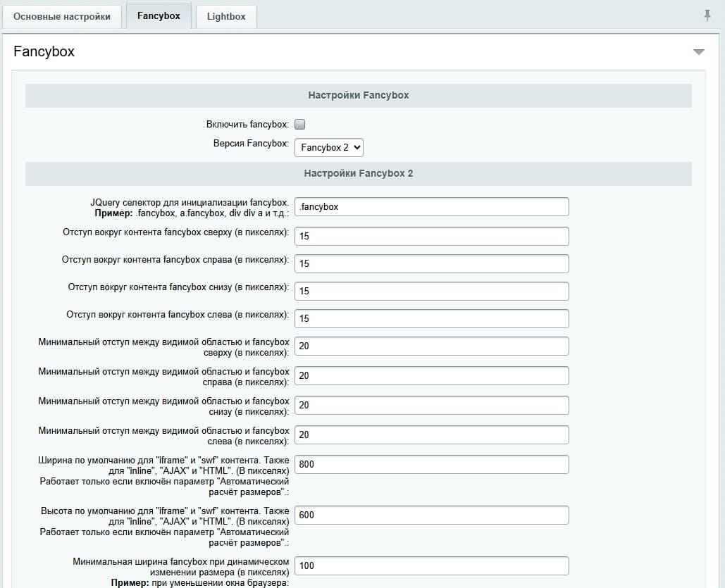Click the 'Отступ вокруг контента fancybox справа' field
This screenshot has width=725, height=588.
[x=431, y=263]
